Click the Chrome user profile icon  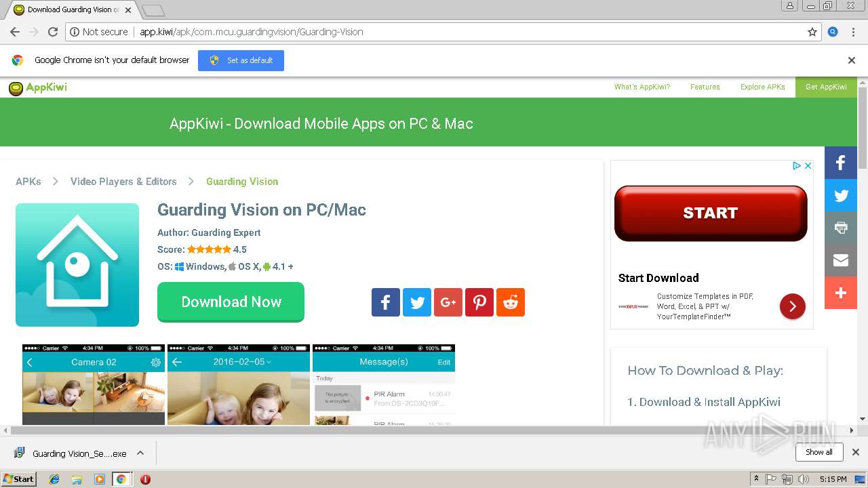[x=790, y=5]
